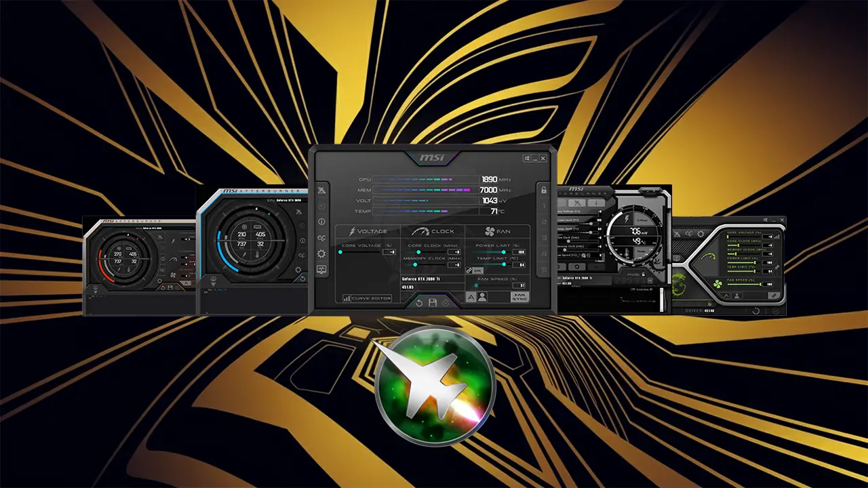Toggle user-defined fan profile icon in center window
The image size is (868, 488).
pos(482,297)
